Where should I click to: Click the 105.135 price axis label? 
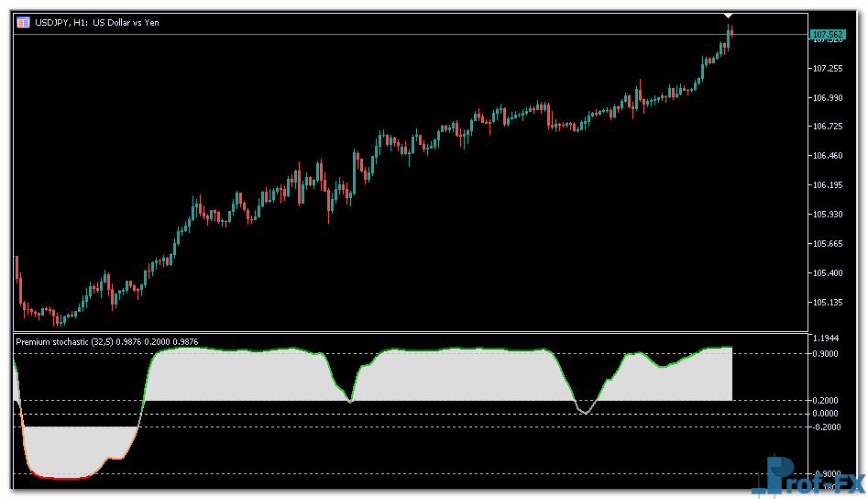[828, 302]
